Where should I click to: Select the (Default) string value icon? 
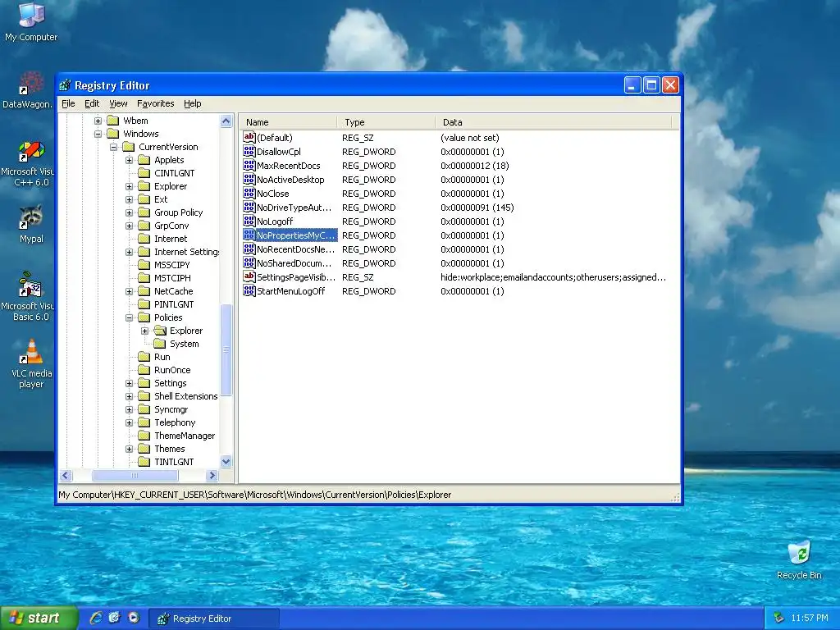pyautogui.click(x=249, y=138)
